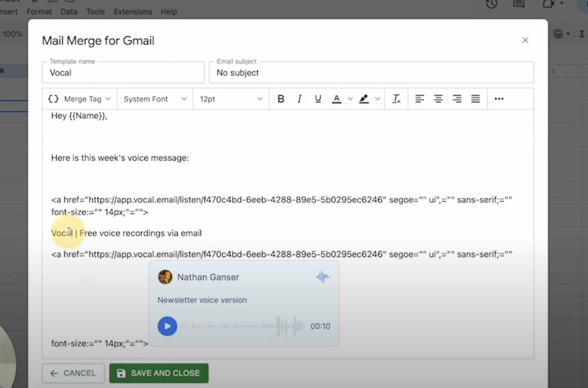Align text left
The height and width of the screenshot is (388, 588).
[419, 99]
